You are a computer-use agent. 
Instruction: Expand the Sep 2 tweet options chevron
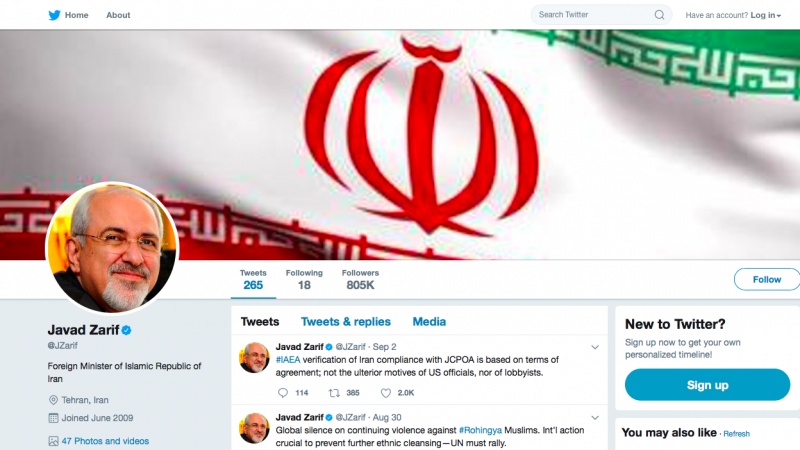tap(594, 347)
